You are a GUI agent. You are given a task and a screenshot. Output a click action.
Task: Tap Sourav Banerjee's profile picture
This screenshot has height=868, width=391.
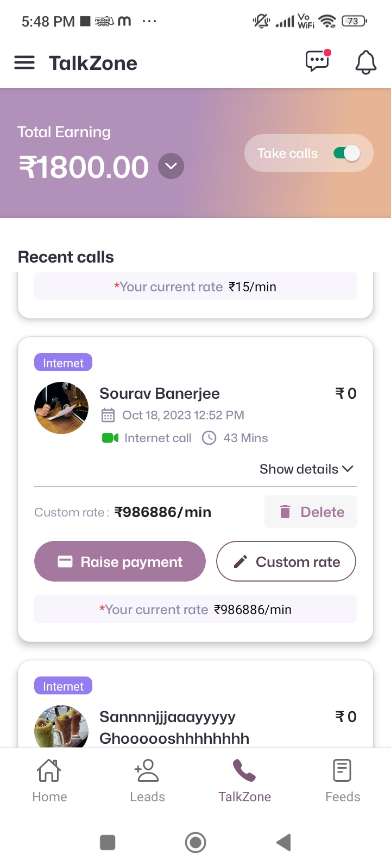click(x=61, y=408)
